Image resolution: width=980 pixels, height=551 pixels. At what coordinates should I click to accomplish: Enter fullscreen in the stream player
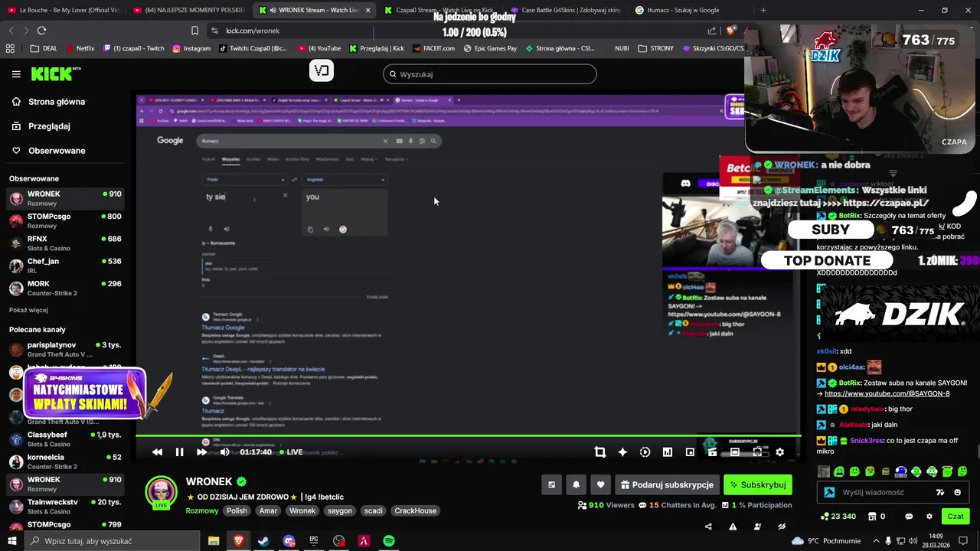[x=757, y=452]
